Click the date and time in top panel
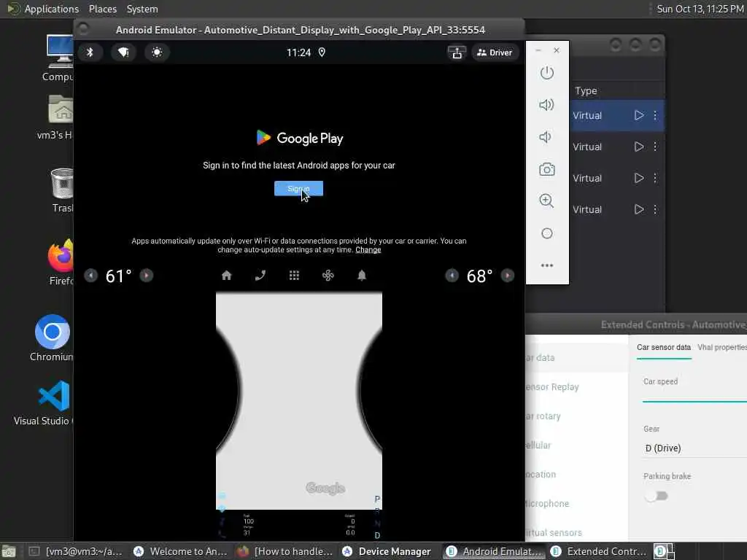This screenshot has height=560, width=747. (700, 9)
